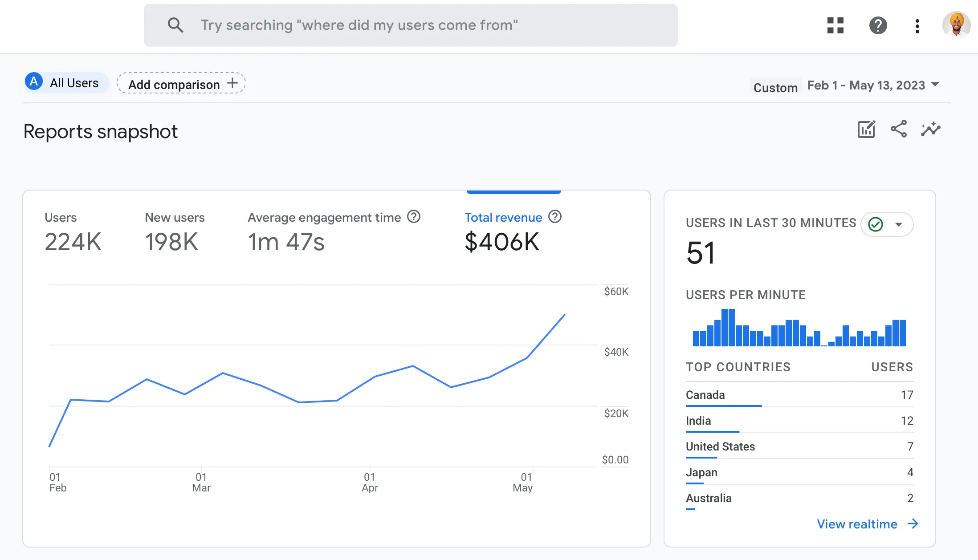Click the search magnifier icon

pyautogui.click(x=175, y=25)
